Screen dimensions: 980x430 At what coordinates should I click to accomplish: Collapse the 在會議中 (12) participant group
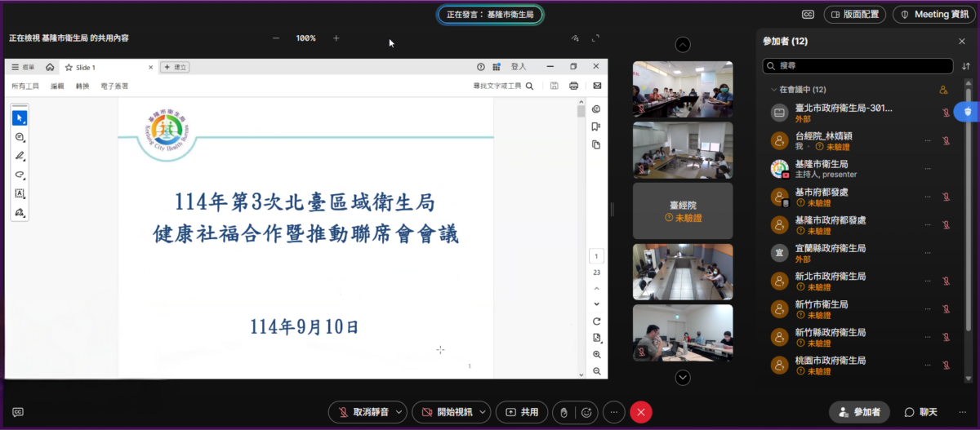tap(773, 90)
